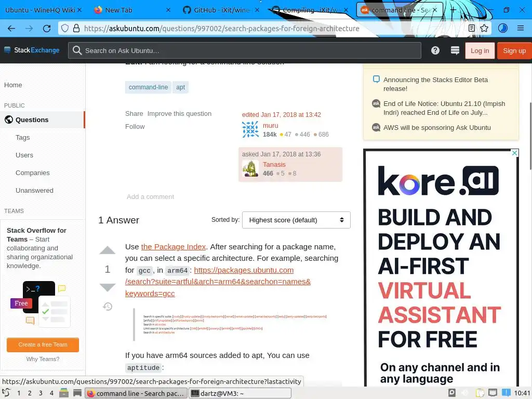Open the dartz@VM3 terminal taskbar entry
The image size is (532, 399).
(x=240, y=393)
